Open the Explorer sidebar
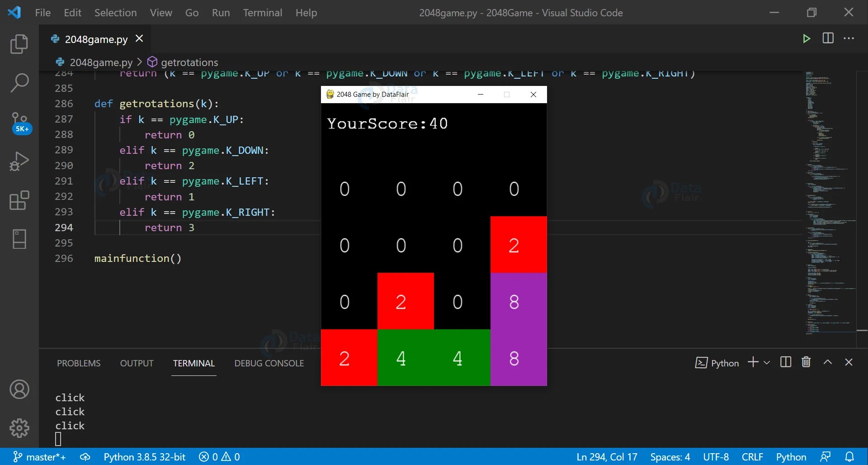Image resolution: width=868 pixels, height=465 pixels. pyautogui.click(x=19, y=43)
